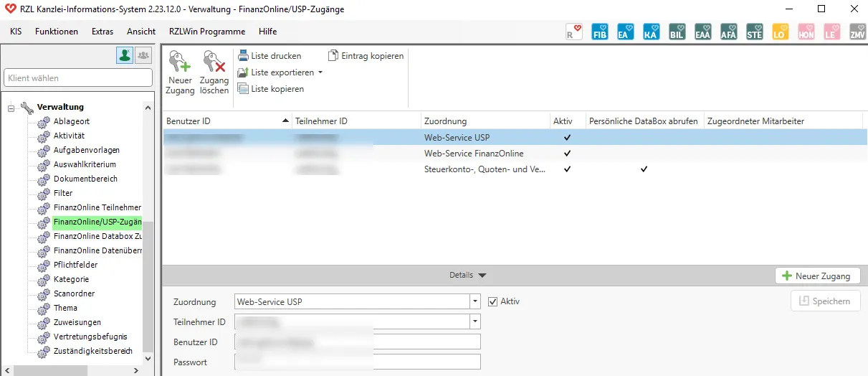
Task: Launch the KA program icon
Action: point(652,32)
